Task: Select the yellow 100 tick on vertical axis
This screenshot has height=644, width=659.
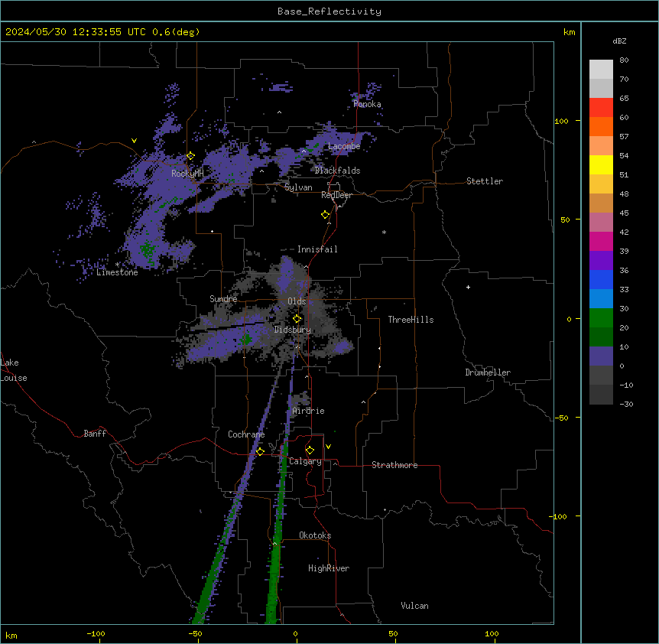Action: point(561,121)
